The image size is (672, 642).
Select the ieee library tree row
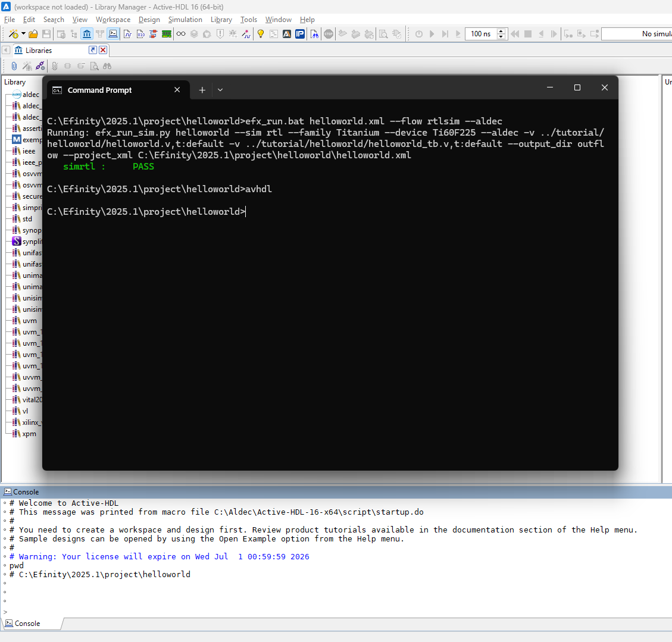[24, 151]
